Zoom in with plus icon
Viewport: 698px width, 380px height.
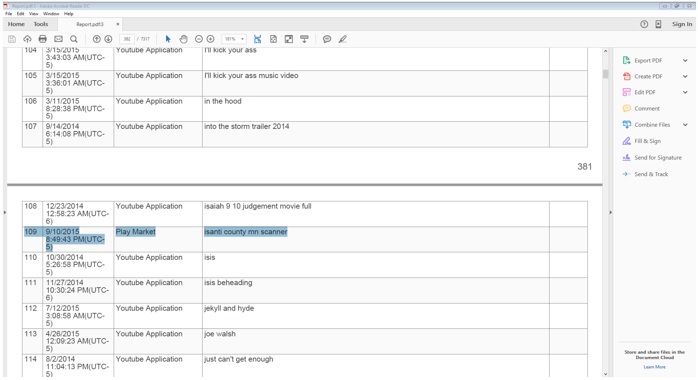pos(211,39)
